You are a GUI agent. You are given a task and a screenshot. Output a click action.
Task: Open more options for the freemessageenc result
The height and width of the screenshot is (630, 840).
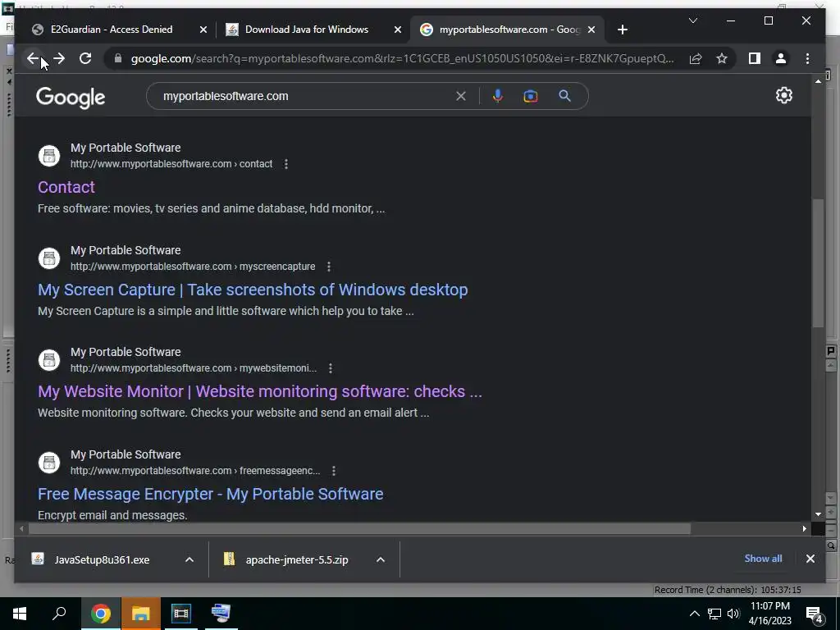[x=334, y=470]
